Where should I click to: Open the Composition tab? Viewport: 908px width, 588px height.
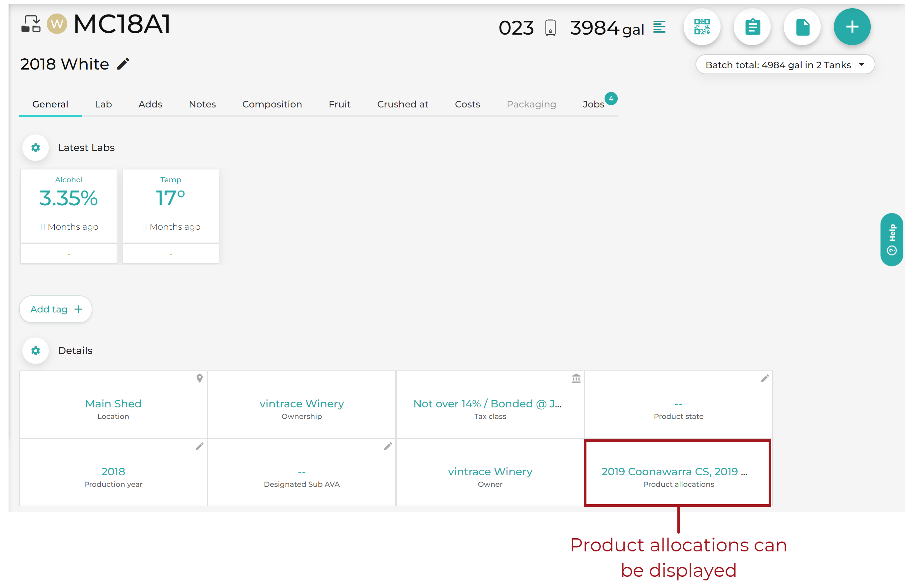coord(272,104)
